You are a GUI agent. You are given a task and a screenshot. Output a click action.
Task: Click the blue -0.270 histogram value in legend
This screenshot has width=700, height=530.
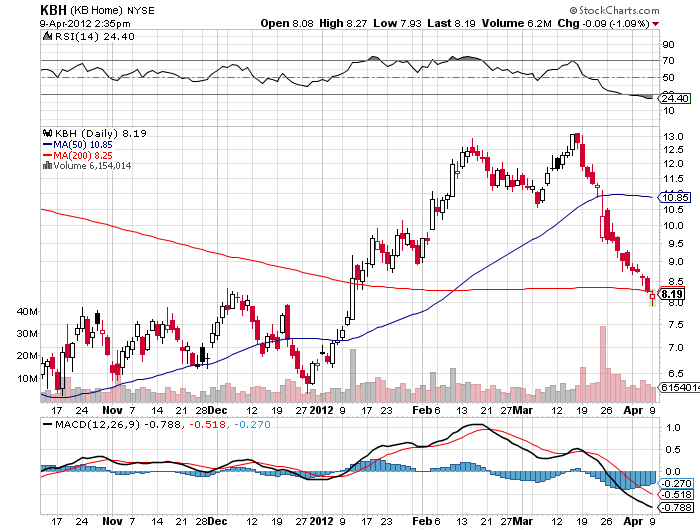click(x=252, y=425)
